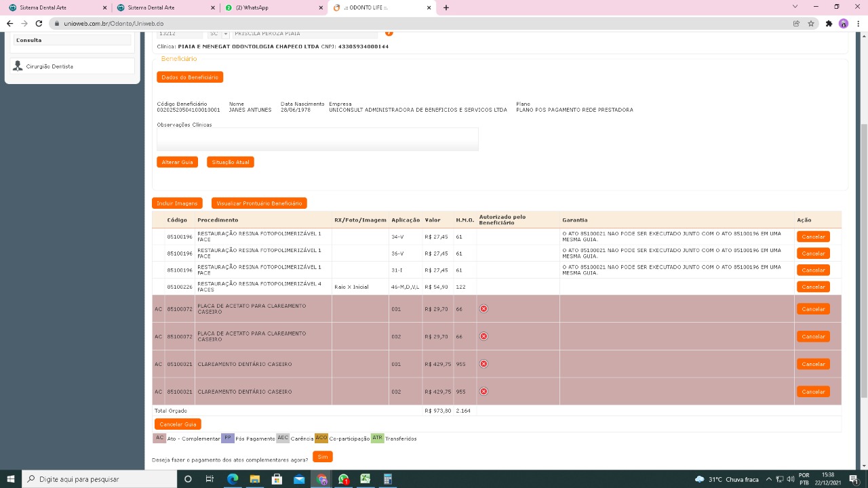The height and width of the screenshot is (488, 868).
Task: Click red X icon on first PLACA DE ACETATO row
Action: tap(484, 309)
